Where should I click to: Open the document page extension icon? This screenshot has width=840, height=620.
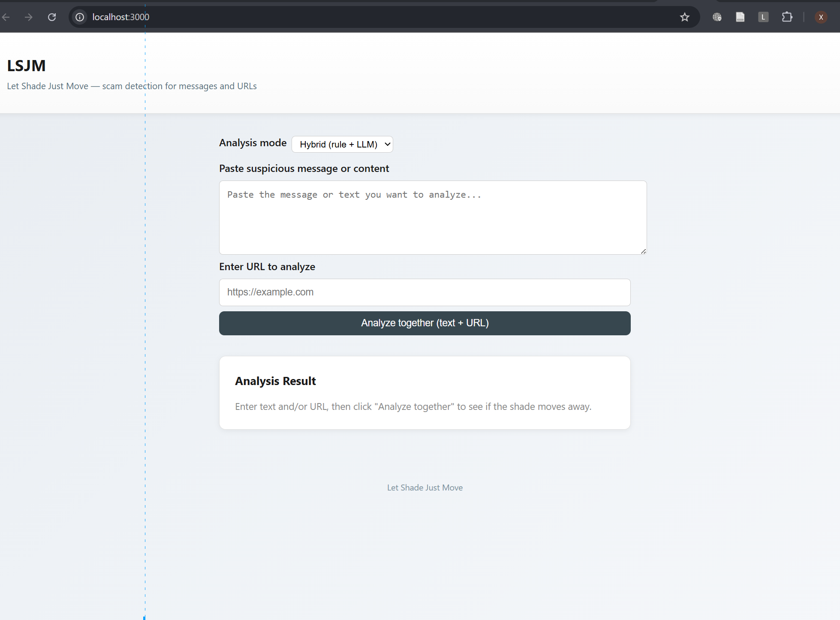(x=740, y=17)
